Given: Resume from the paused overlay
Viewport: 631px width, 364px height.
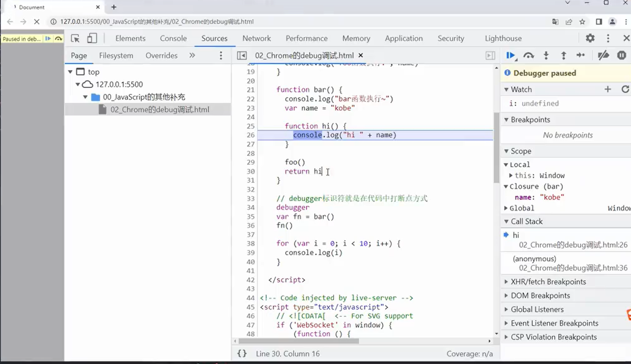Looking at the screenshot, I should [48, 39].
